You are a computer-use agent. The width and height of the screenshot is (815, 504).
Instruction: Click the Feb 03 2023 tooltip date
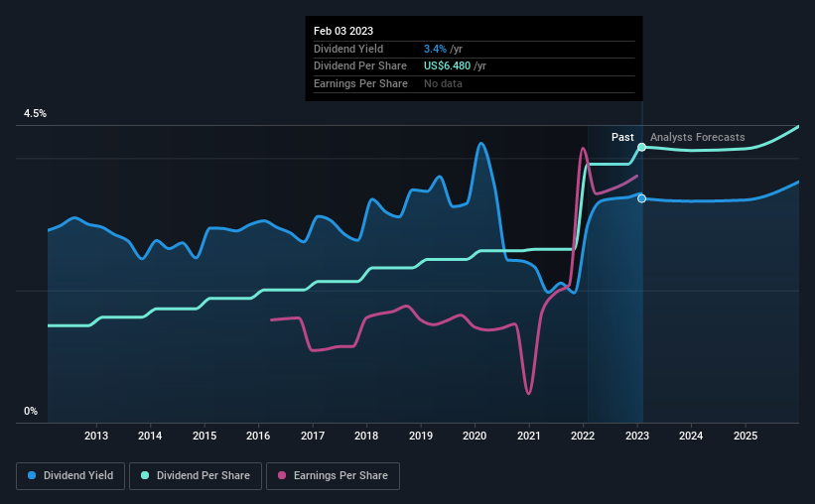coord(343,31)
